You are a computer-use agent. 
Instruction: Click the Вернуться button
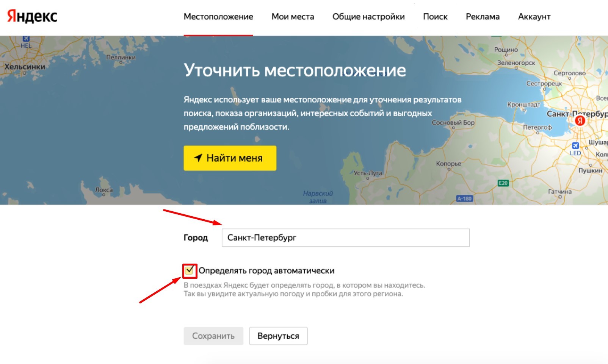[278, 336]
